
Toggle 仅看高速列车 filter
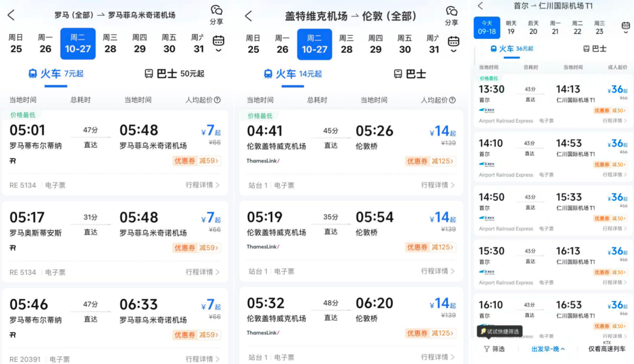(x=606, y=349)
